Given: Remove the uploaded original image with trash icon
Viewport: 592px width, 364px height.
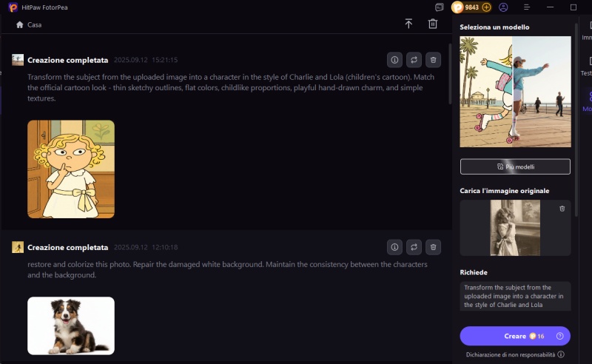Looking at the screenshot, I should tap(562, 209).
